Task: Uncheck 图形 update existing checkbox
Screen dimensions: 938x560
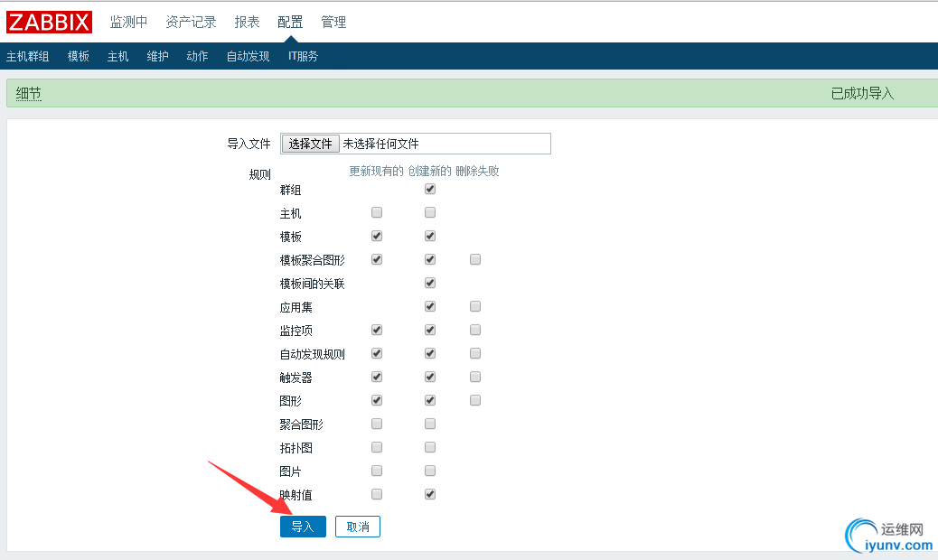Action: pyautogui.click(x=377, y=400)
